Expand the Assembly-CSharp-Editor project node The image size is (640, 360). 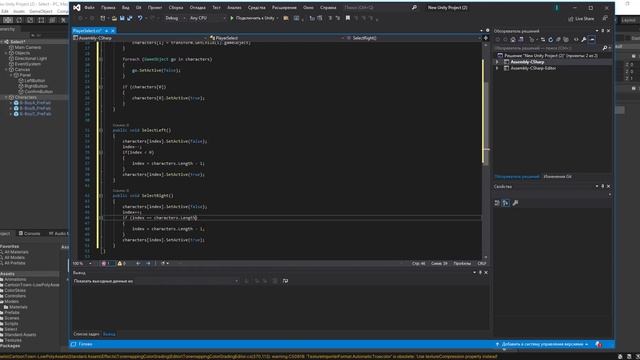[497, 68]
